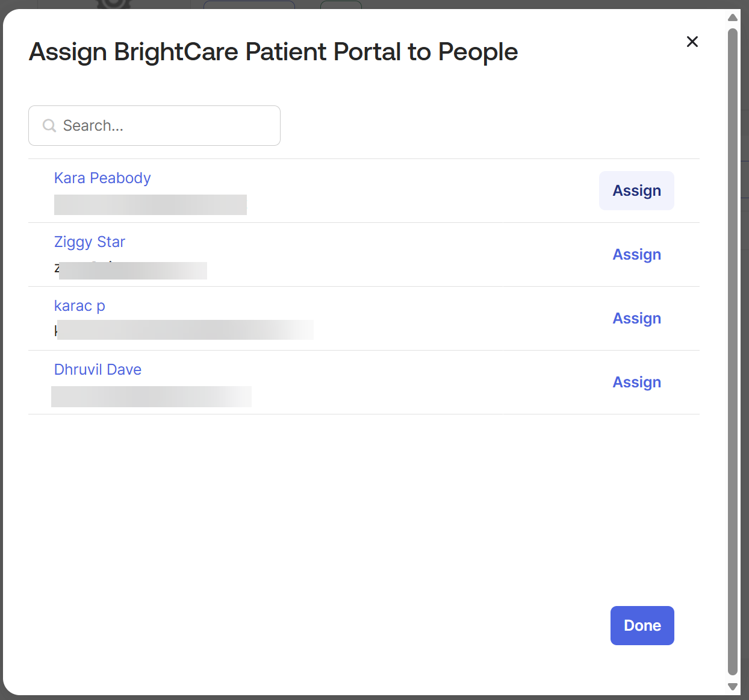Open the karac p profile link
The image size is (749, 700).
[x=79, y=306]
